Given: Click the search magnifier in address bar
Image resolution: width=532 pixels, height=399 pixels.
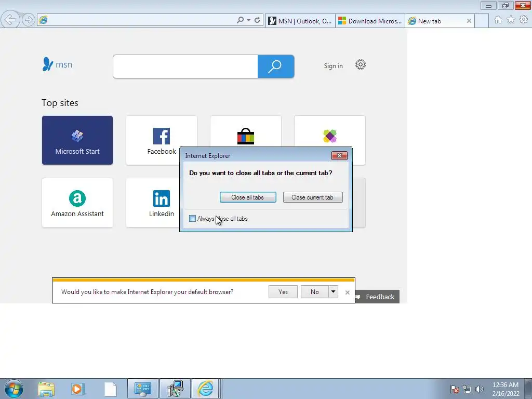Looking at the screenshot, I should (240, 20).
